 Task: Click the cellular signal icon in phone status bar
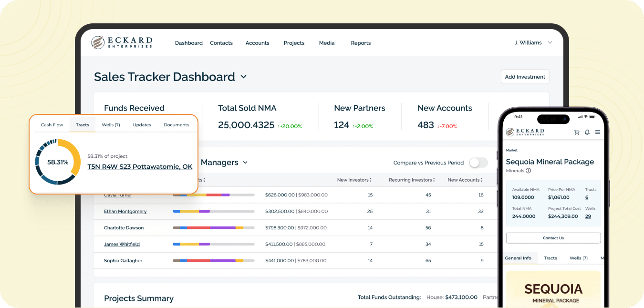tap(580, 117)
